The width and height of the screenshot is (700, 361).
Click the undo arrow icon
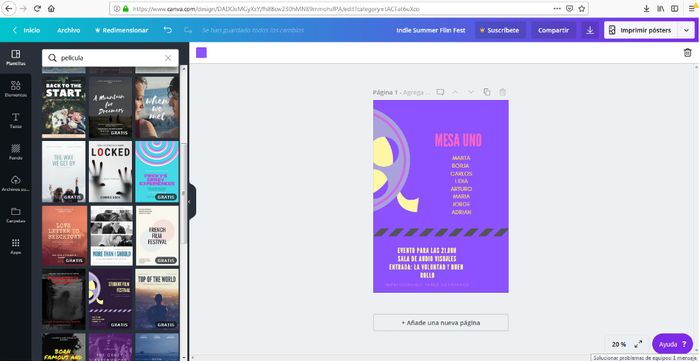(x=167, y=30)
